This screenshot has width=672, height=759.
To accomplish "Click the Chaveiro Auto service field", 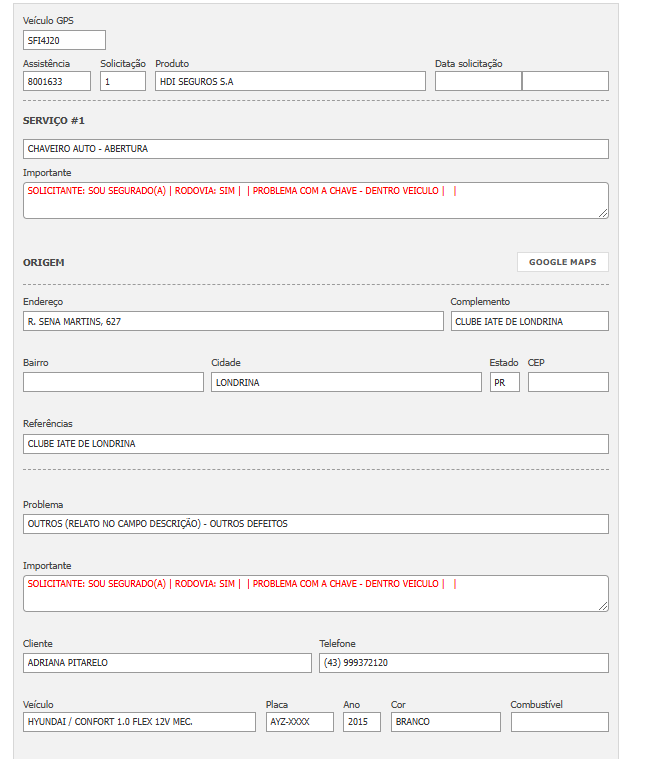I will pos(315,149).
